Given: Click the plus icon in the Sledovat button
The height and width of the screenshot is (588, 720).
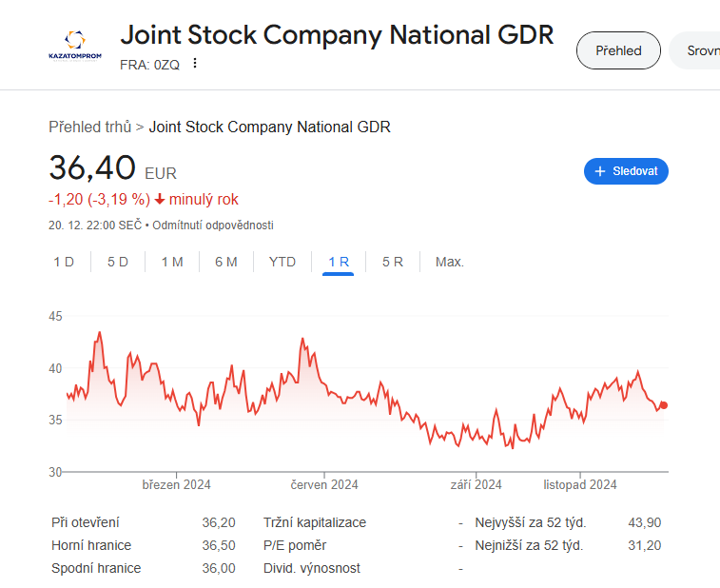Looking at the screenshot, I should click(600, 171).
